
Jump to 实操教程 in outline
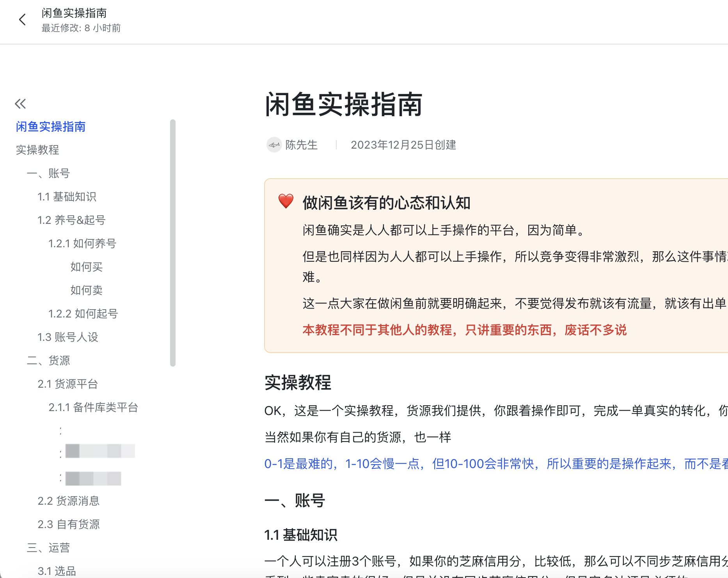pyautogui.click(x=37, y=150)
